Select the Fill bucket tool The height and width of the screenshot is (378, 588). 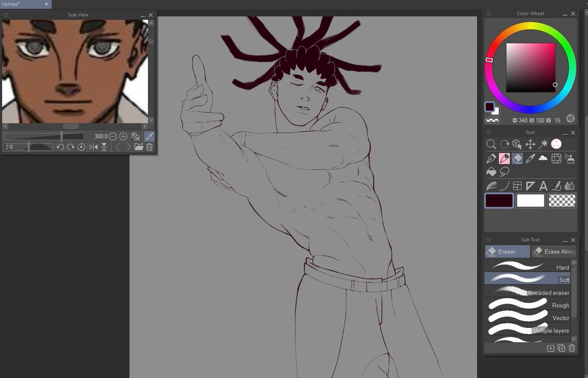(x=491, y=172)
